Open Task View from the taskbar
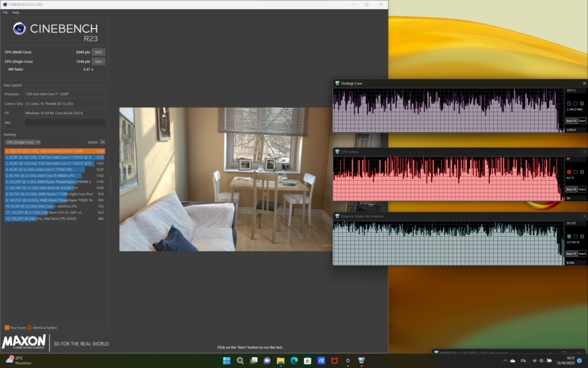The height and width of the screenshot is (368, 588). coord(253,361)
